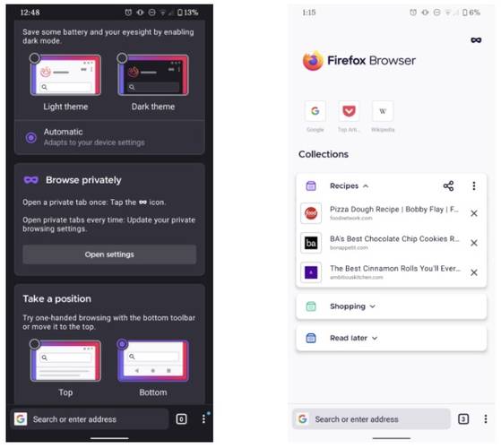
Task: Click the purple private mask icon beside Browse privately
Action: pyautogui.click(x=31, y=180)
